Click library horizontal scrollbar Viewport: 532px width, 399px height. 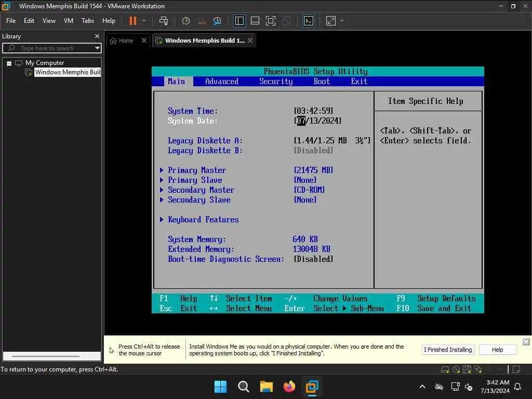tap(46, 356)
